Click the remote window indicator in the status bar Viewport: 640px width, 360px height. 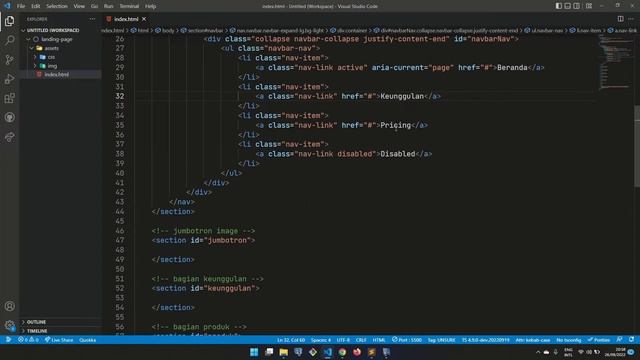click(x=8, y=340)
